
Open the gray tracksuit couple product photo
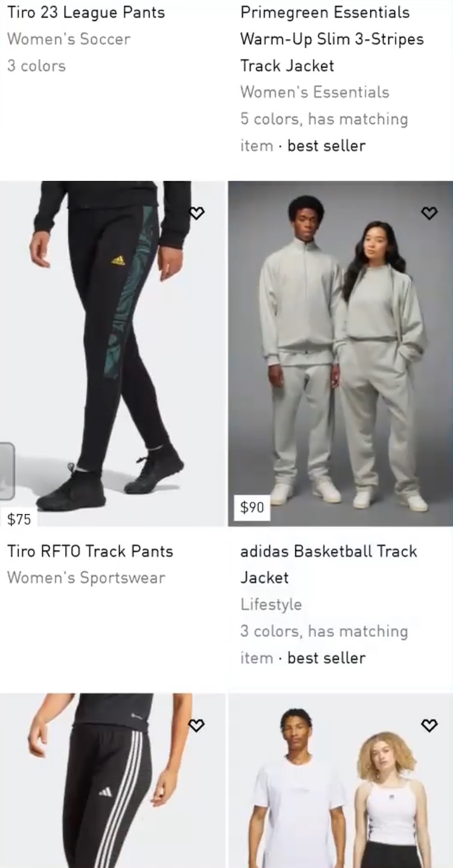(x=341, y=354)
